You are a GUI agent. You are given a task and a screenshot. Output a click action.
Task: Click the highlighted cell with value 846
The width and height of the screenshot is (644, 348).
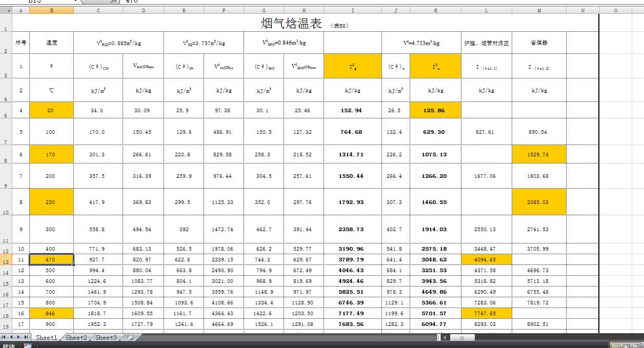point(51,313)
